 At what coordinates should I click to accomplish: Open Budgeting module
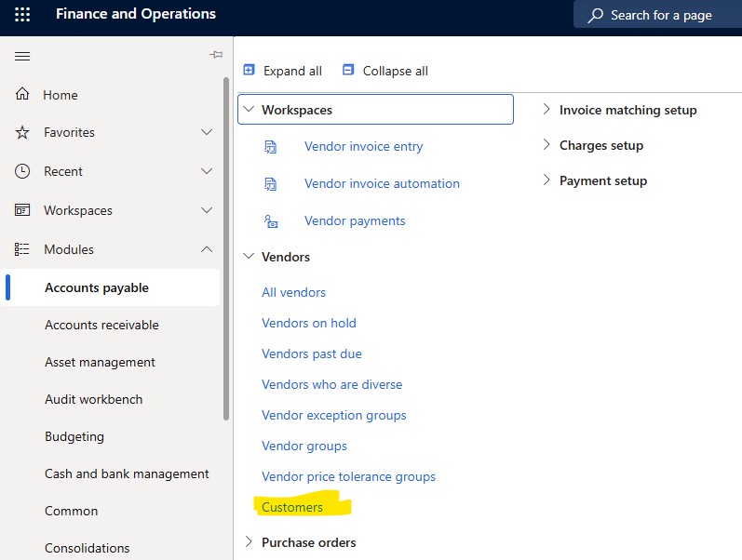74,436
